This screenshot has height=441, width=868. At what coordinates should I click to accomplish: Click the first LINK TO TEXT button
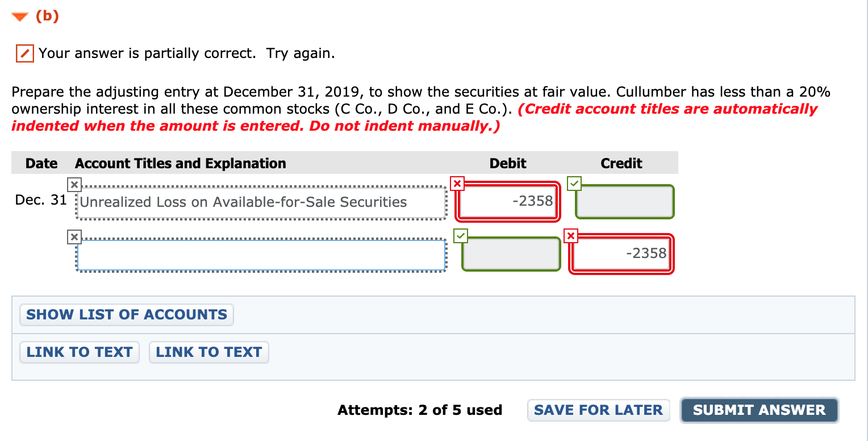point(79,352)
